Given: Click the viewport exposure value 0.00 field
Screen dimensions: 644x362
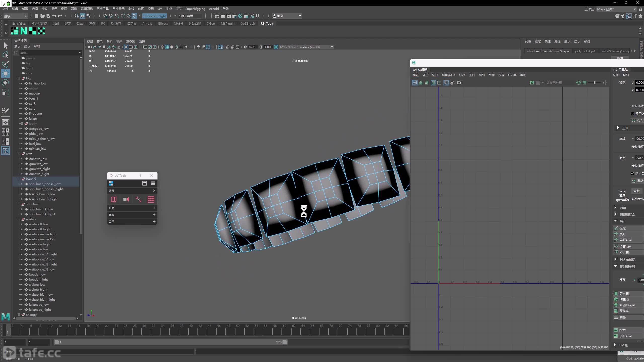Looking at the screenshot, I should click(252, 47).
